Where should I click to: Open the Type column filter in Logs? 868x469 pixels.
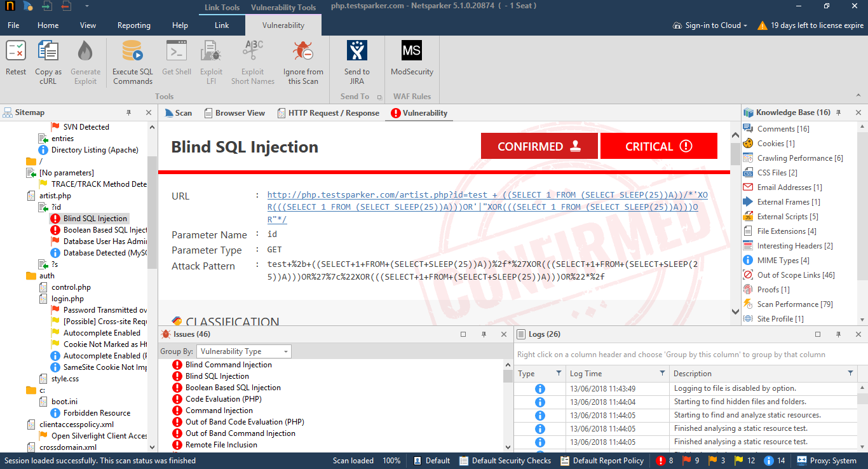click(559, 373)
